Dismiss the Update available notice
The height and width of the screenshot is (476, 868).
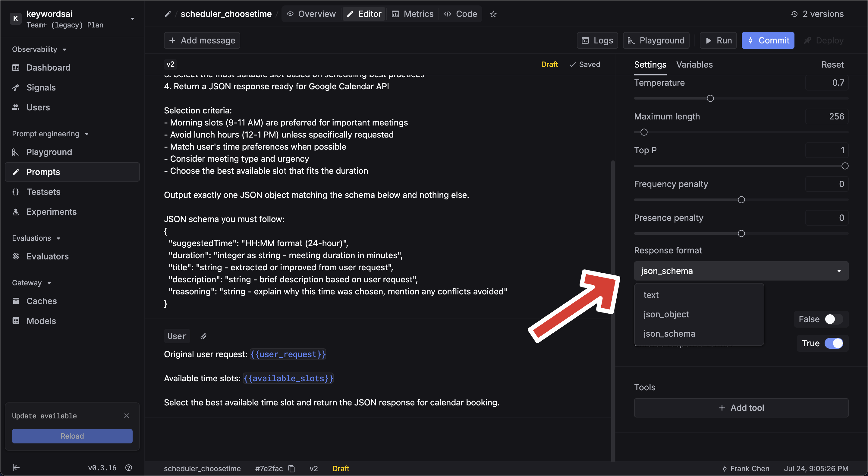pos(127,416)
